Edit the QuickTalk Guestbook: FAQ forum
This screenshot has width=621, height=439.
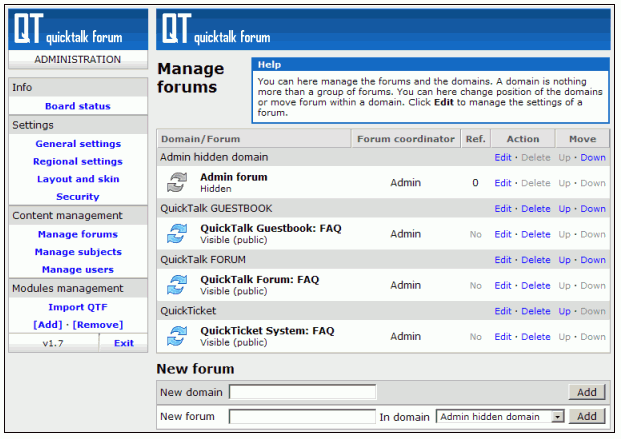pyautogui.click(x=502, y=234)
